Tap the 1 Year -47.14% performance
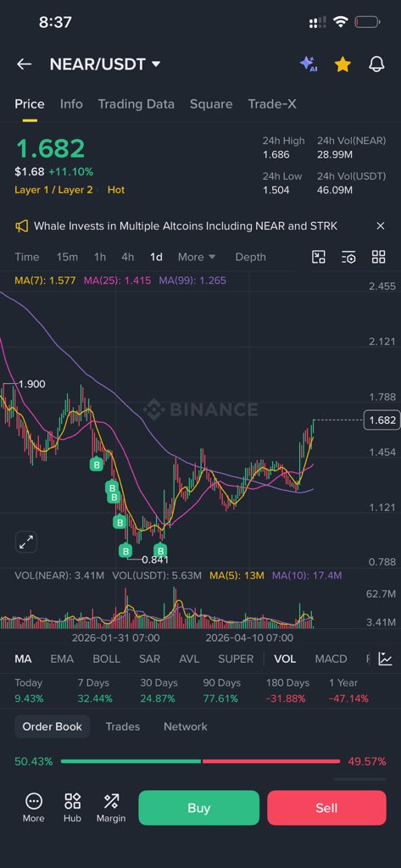 (348, 691)
